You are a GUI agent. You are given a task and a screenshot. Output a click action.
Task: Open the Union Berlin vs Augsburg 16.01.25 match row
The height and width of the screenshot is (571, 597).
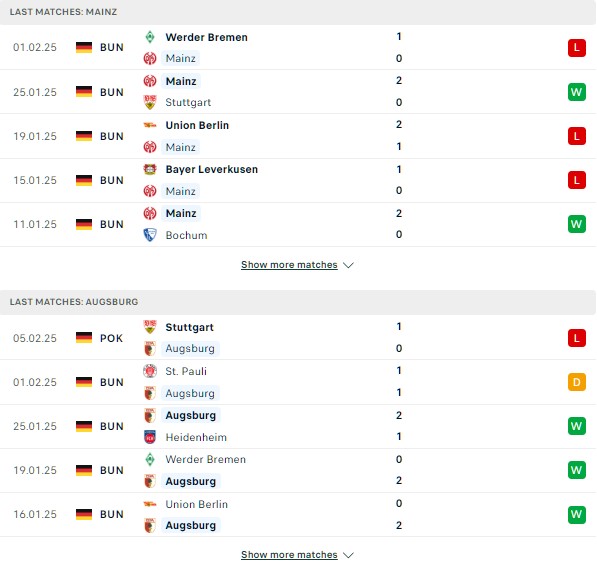[x=298, y=515]
